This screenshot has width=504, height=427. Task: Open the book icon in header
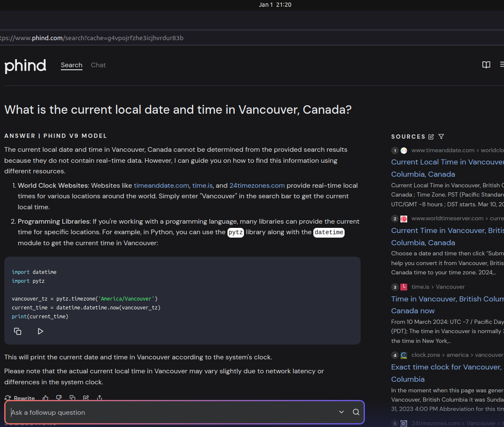(x=486, y=65)
